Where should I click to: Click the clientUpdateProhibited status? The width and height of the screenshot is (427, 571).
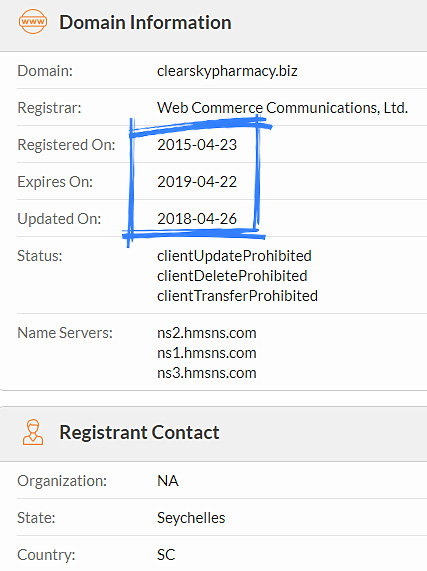click(x=234, y=256)
